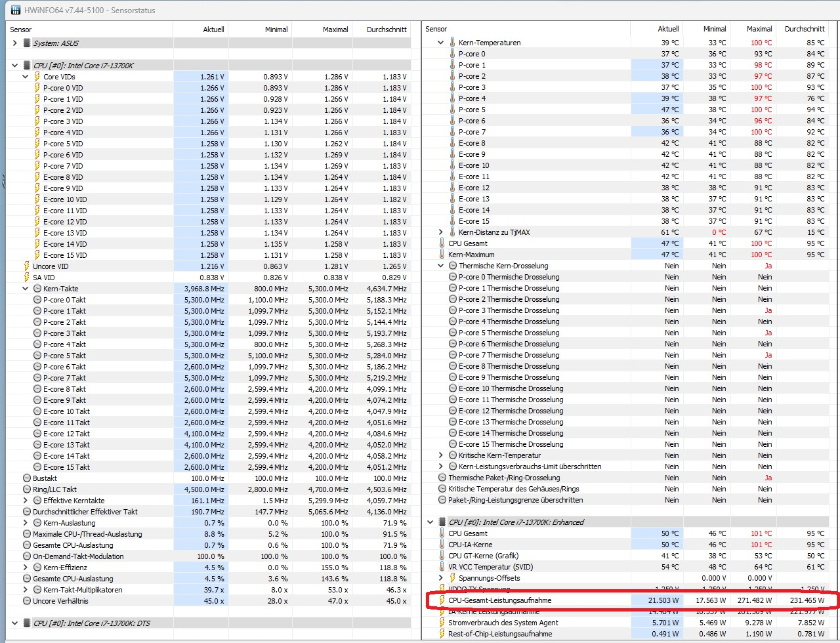
Task: Click the thermometer icon of Kern-Temperaturen
Action: click(452, 43)
